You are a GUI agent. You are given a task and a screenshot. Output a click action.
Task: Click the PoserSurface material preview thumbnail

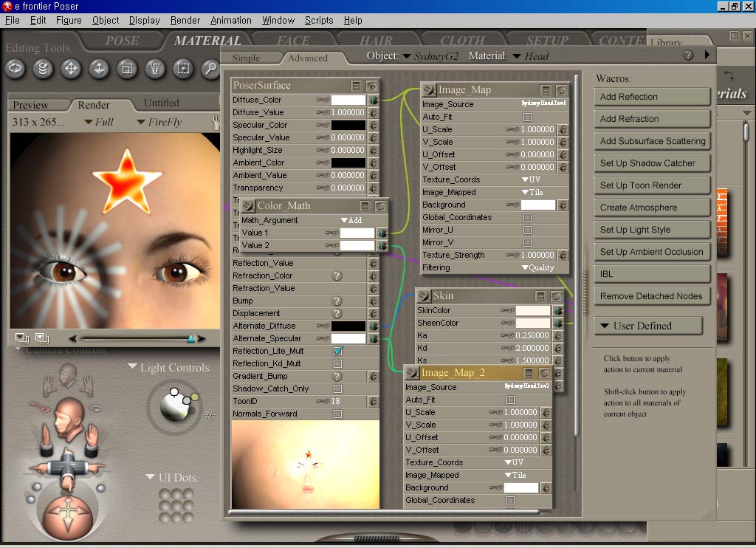(305, 465)
